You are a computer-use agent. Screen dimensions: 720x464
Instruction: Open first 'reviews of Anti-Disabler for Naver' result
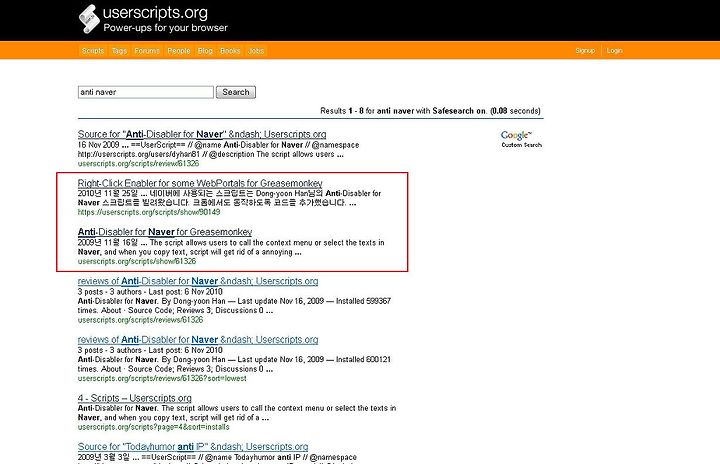[198, 281]
